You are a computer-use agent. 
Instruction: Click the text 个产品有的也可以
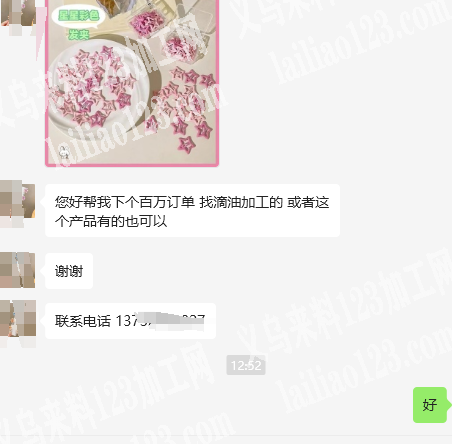pos(111,221)
